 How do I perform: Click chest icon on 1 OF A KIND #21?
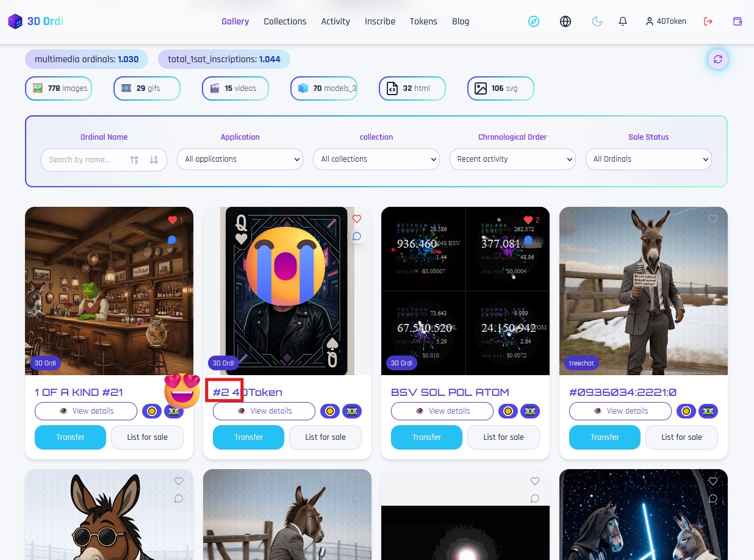pos(174,411)
